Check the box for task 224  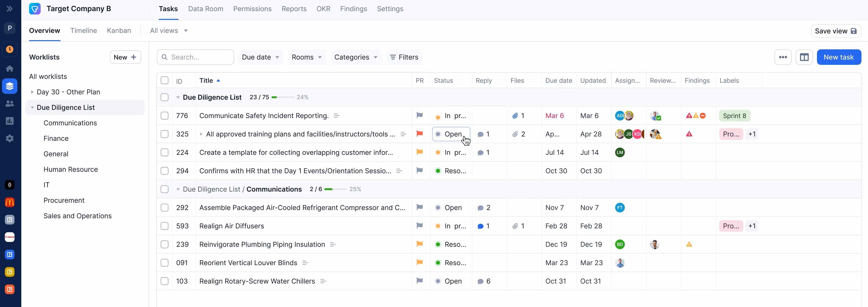click(165, 152)
